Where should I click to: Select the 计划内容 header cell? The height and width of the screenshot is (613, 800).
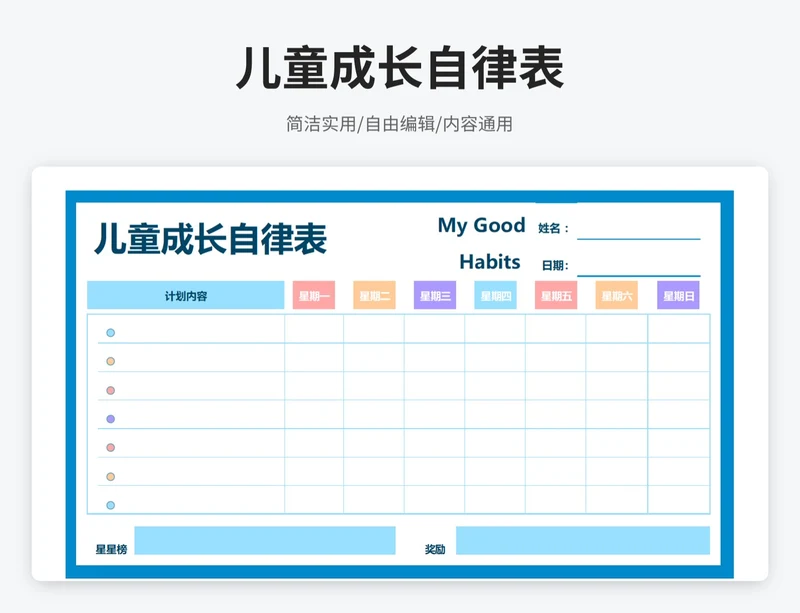pyautogui.click(x=186, y=296)
